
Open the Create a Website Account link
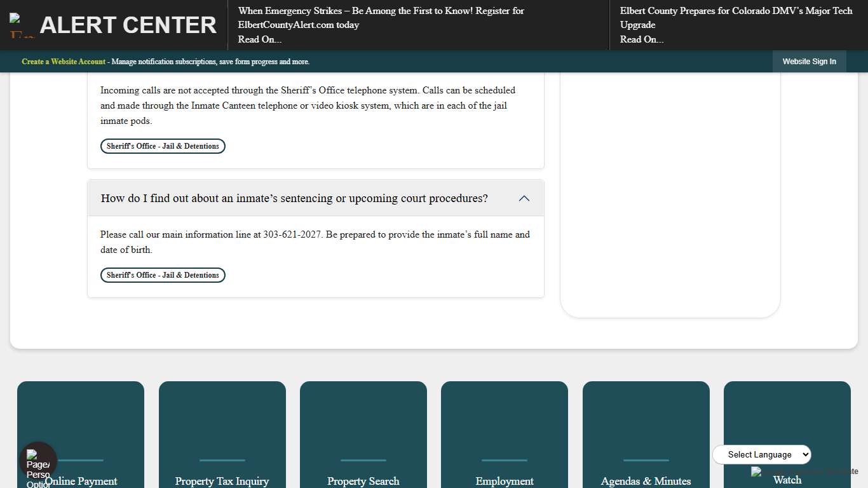(64, 62)
